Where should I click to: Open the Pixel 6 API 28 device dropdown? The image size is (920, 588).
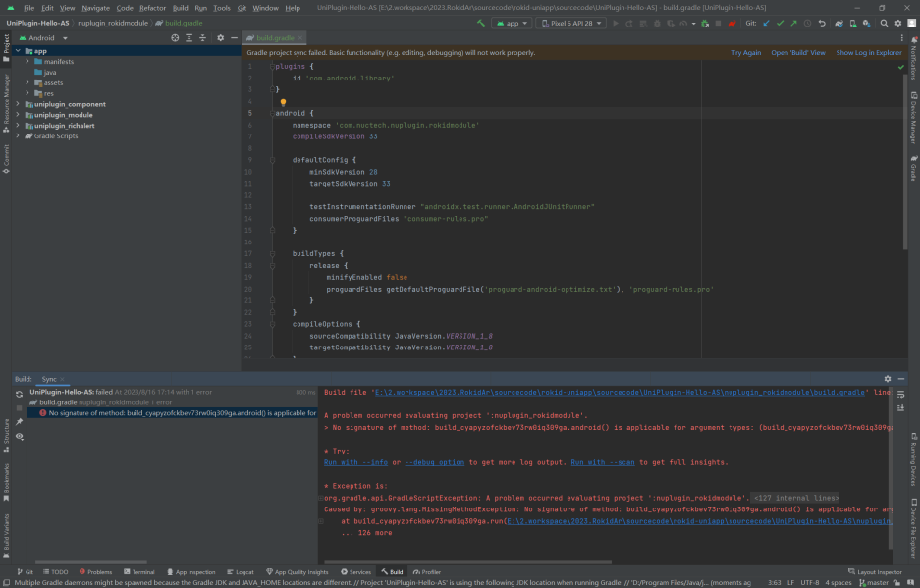tap(570, 23)
